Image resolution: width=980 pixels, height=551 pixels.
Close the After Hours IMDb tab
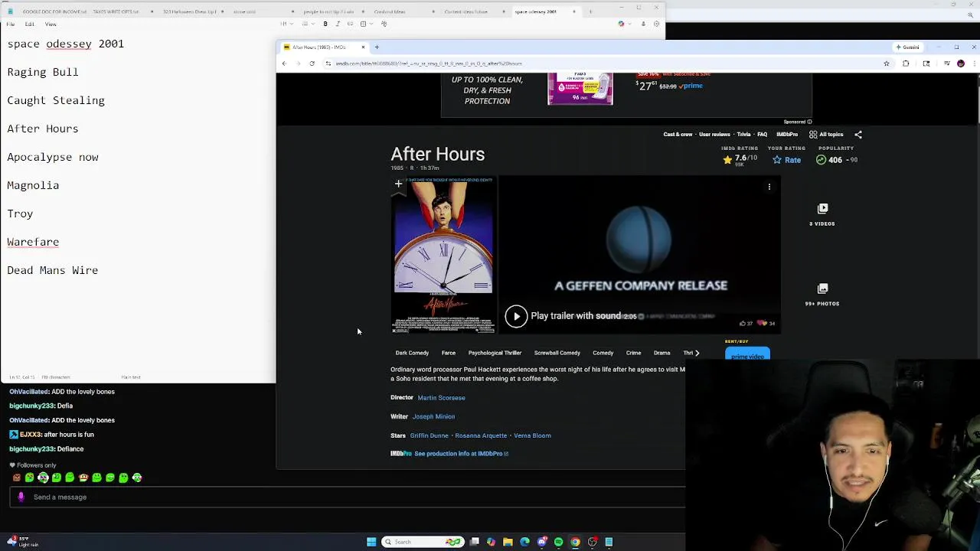[363, 47]
